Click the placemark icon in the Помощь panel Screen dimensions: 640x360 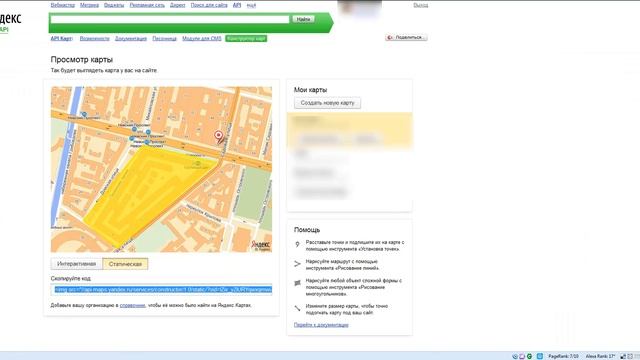pos(297,245)
